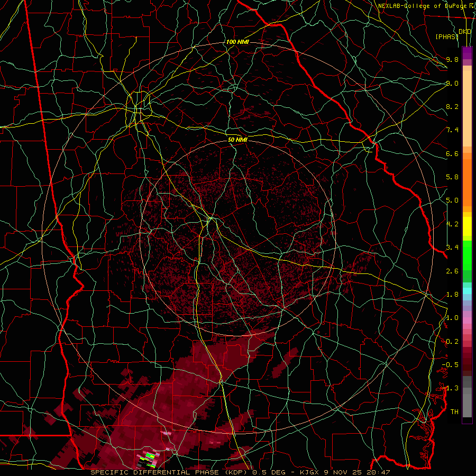Pick the purple swatch on the color bar

pos(467,53)
